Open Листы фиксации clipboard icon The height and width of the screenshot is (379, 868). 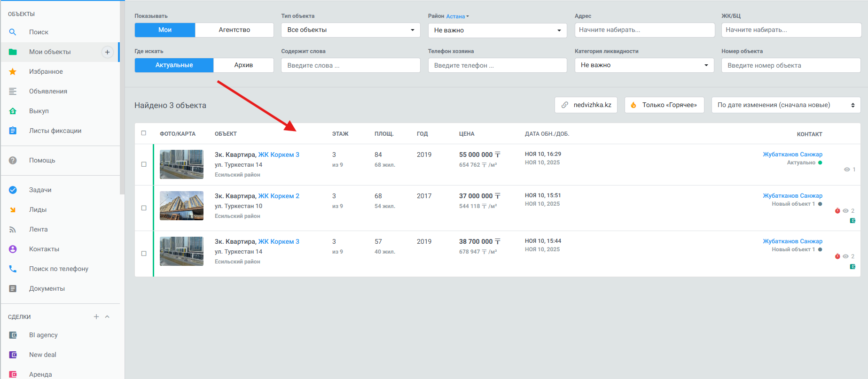[13, 131]
